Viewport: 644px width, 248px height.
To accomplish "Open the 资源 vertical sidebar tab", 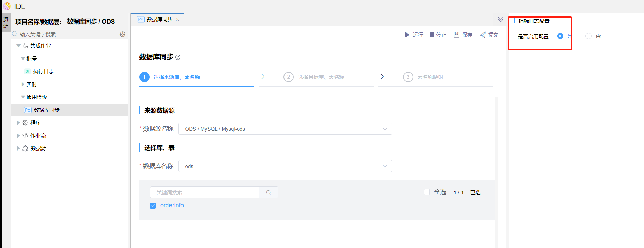I will pos(6,23).
